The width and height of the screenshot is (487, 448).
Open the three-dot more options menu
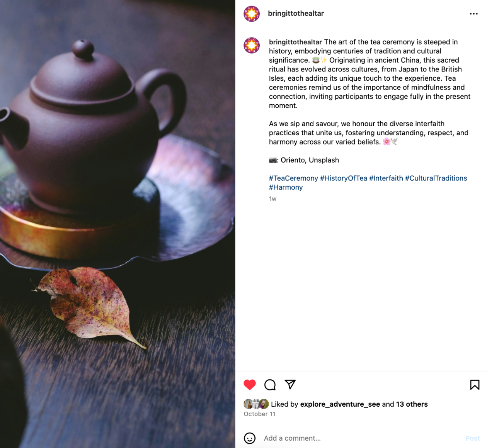coord(474,14)
